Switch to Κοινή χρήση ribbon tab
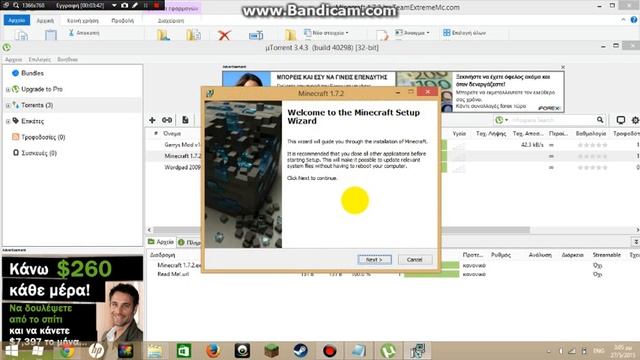Viewport: 640px width, 360px height. [82, 20]
